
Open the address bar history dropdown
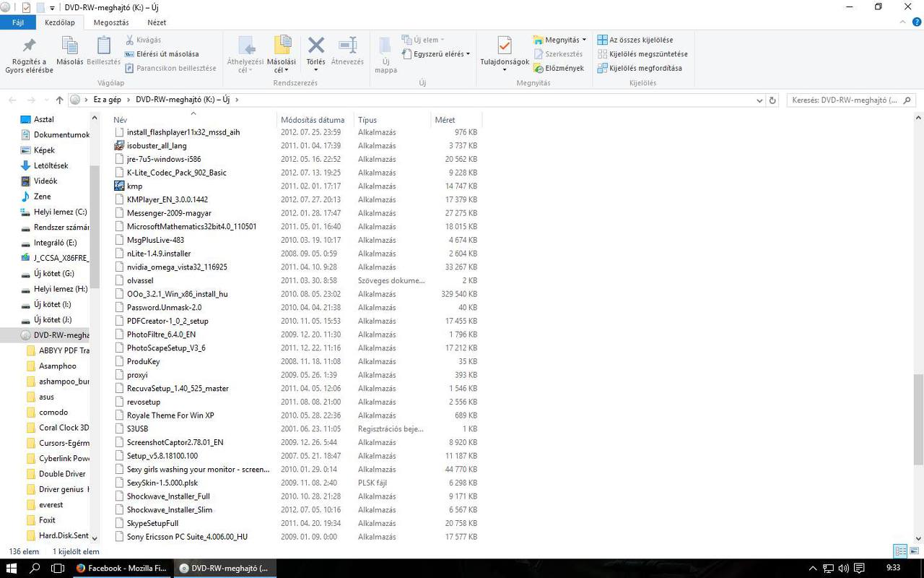coord(759,100)
